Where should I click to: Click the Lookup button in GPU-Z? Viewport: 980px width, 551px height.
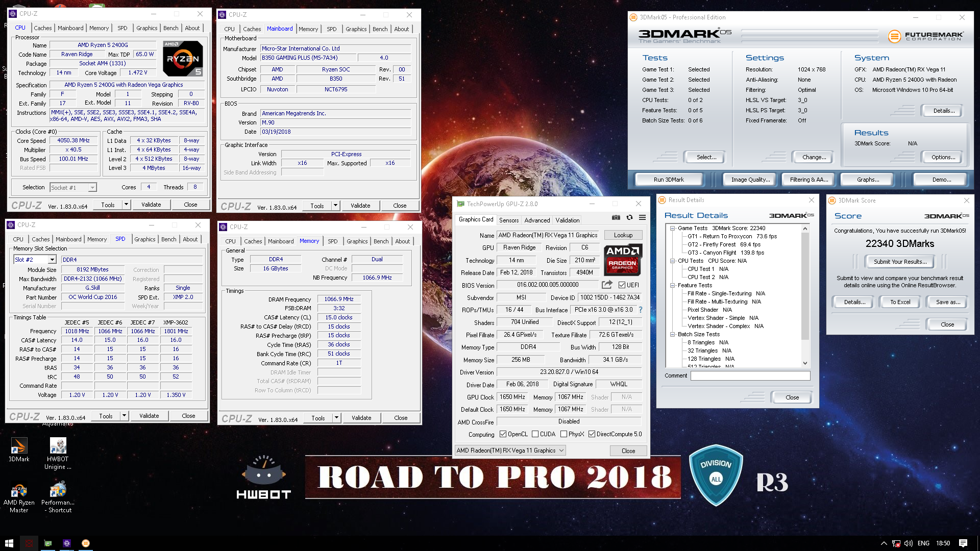pos(623,235)
